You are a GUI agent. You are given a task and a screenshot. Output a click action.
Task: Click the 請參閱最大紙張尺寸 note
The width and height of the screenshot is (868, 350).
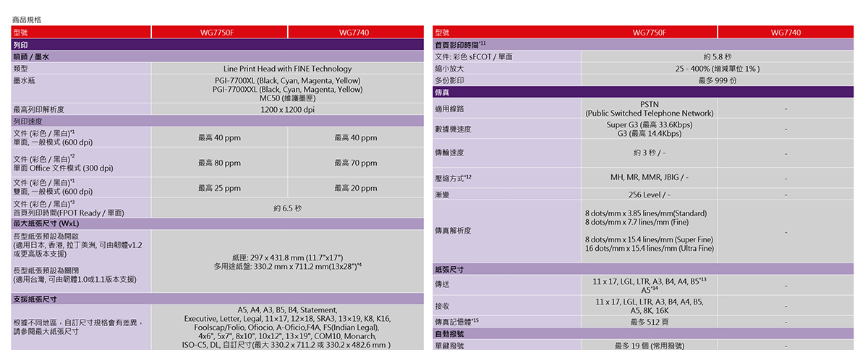[46, 331]
